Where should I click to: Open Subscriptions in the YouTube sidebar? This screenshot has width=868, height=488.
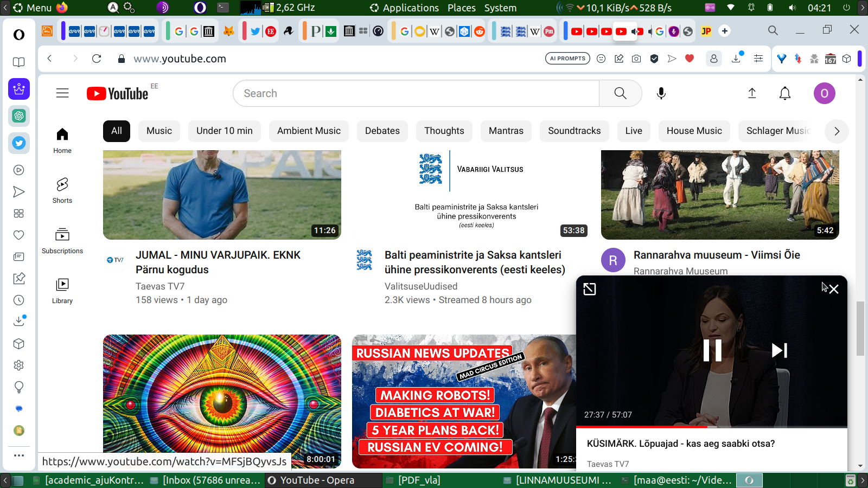pyautogui.click(x=62, y=241)
